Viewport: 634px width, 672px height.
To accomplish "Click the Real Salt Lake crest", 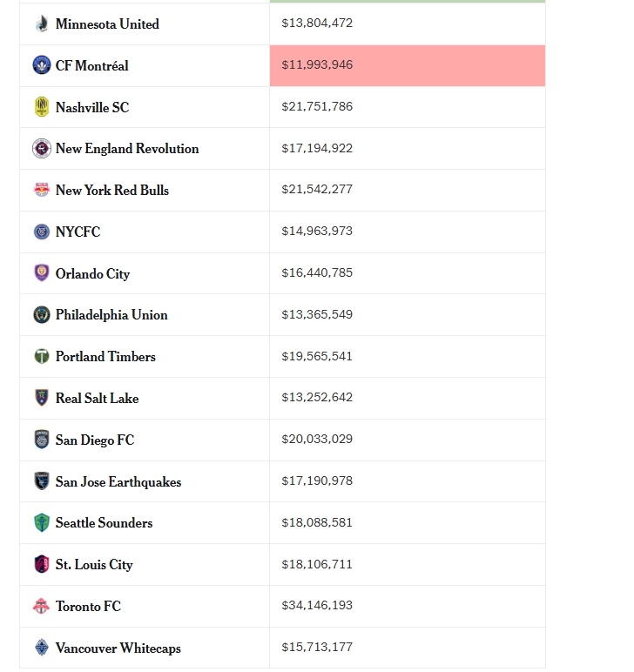I will point(42,398).
